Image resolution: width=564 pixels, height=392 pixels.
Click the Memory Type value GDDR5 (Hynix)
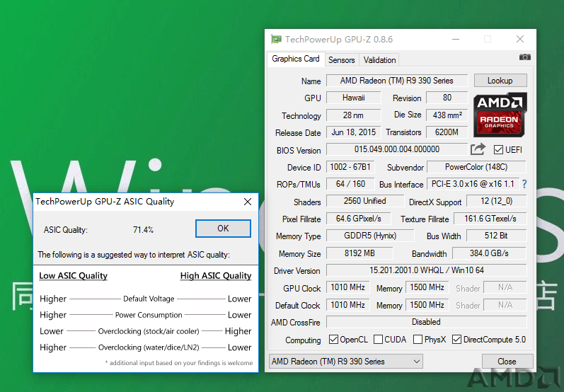(x=370, y=236)
